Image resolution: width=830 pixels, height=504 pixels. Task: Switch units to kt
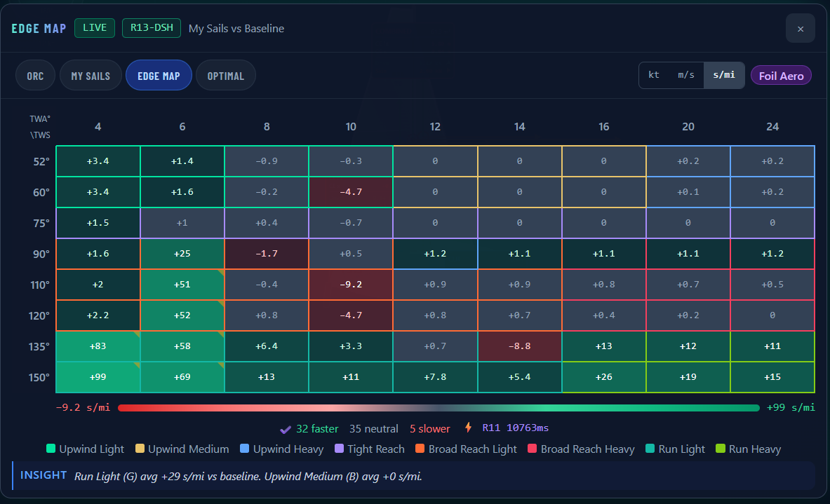[654, 75]
